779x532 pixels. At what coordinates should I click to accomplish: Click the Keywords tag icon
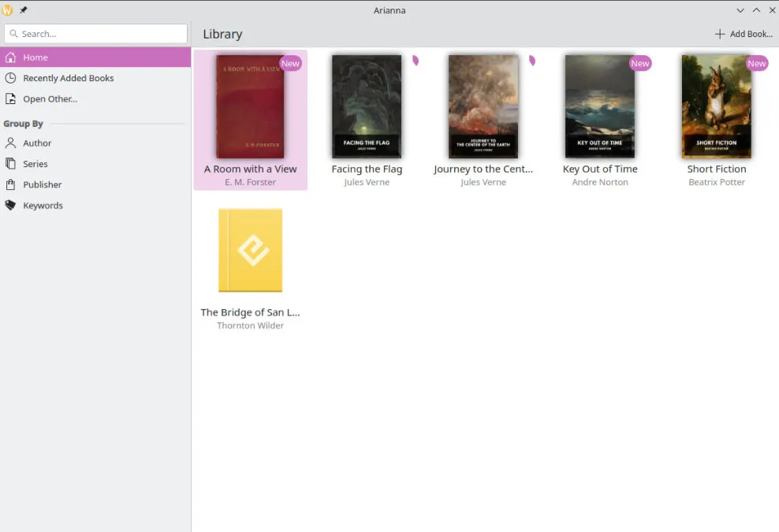tap(10, 206)
